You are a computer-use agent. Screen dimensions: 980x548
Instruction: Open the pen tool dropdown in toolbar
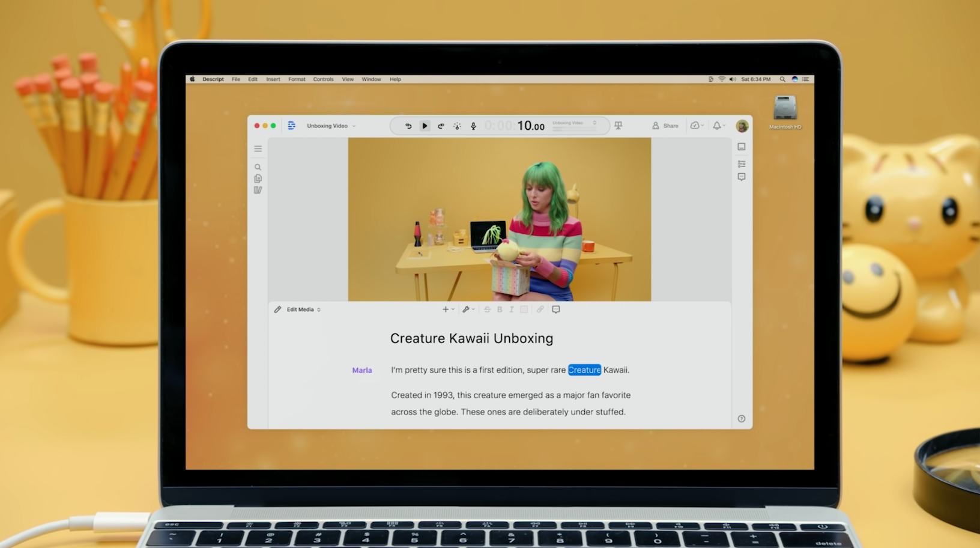tap(469, 309)
